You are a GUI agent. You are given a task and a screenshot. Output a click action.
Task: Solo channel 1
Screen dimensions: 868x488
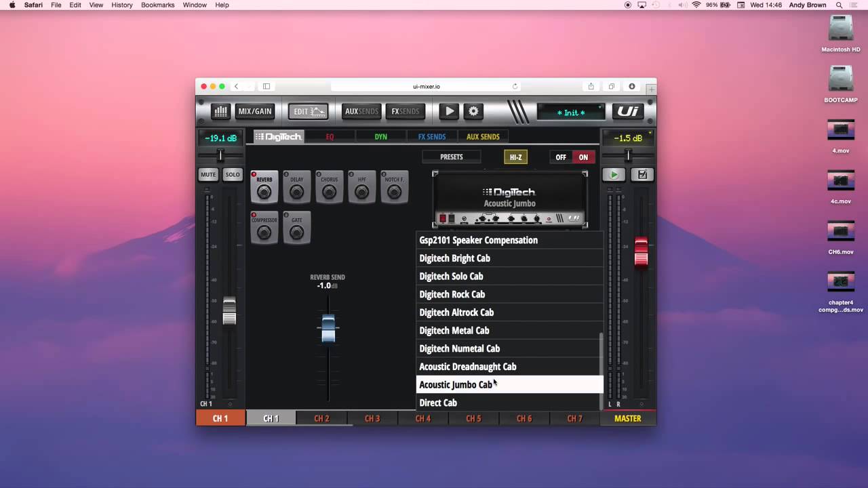coord(233,174)
